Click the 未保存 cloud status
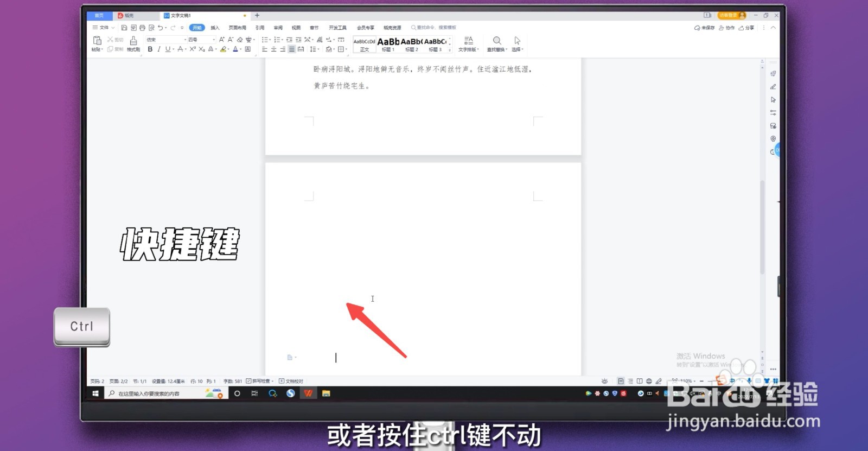This screenshot has width=868, height=451. [x=704, y=28]
